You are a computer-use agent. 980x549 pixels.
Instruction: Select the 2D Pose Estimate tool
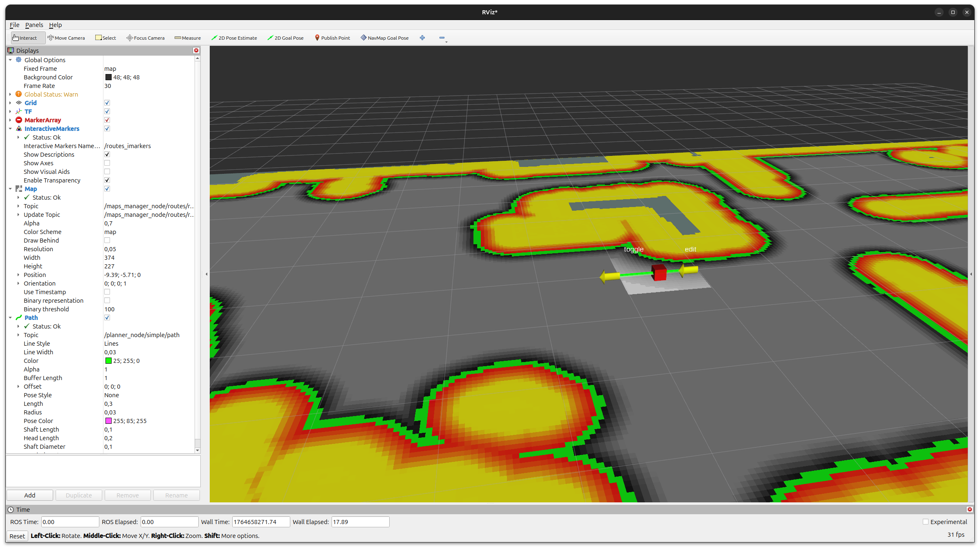tap(234, 38)
